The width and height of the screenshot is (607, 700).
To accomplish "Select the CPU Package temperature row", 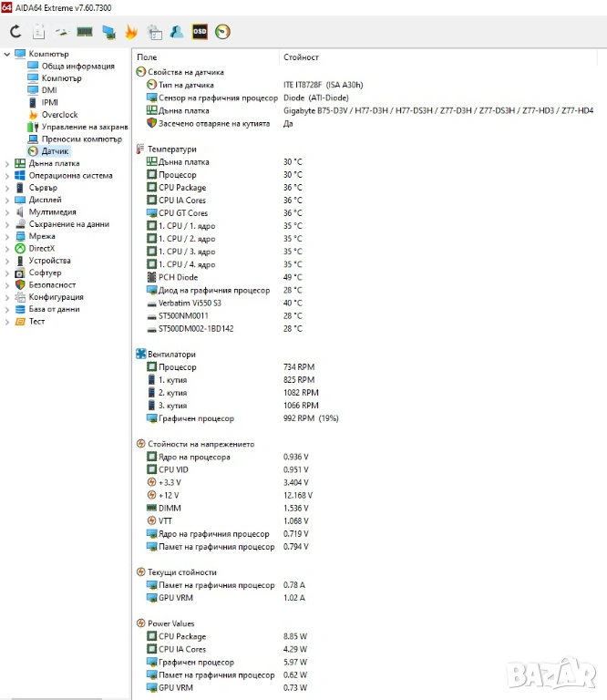I will (x=182, y=188).
